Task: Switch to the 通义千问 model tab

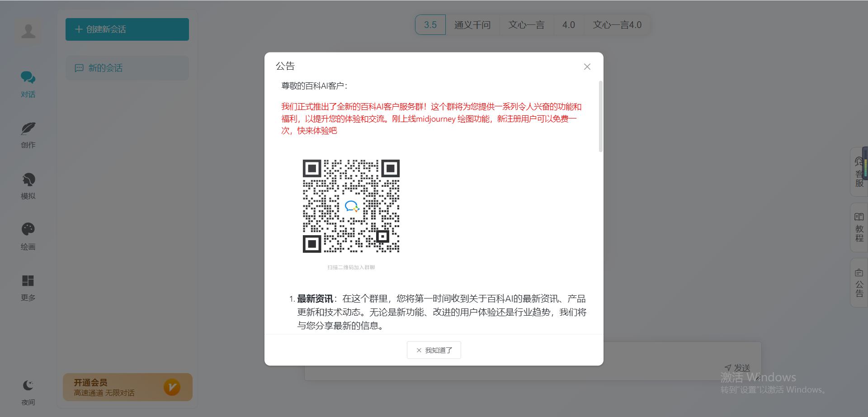Action: 472,25
